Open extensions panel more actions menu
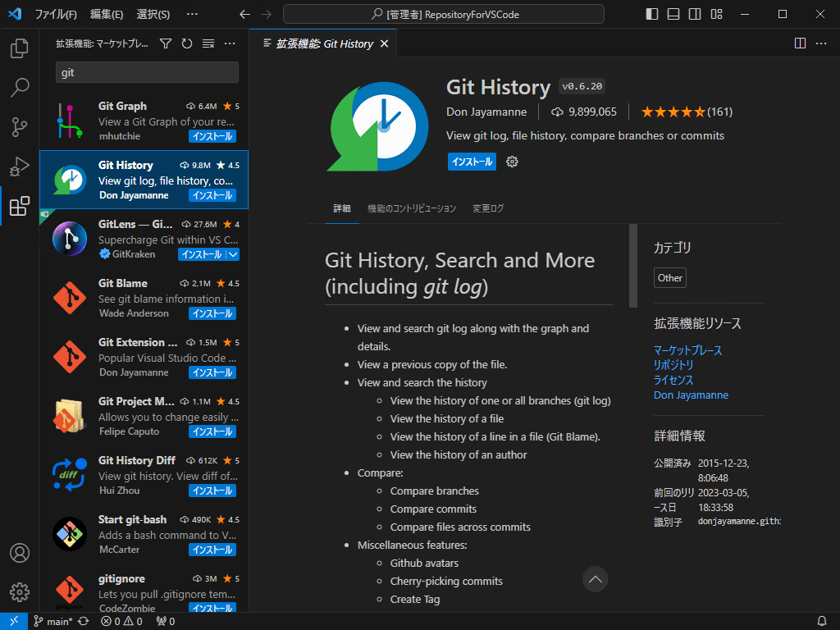 [230, 43]
